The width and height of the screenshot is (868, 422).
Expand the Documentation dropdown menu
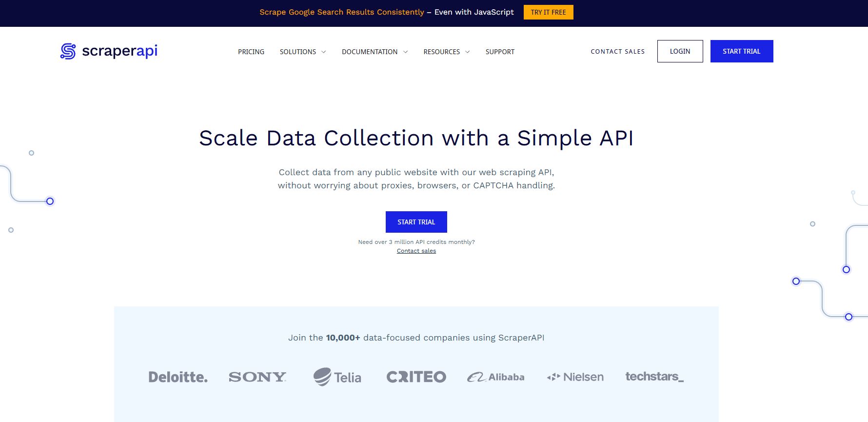coord(374,52)
